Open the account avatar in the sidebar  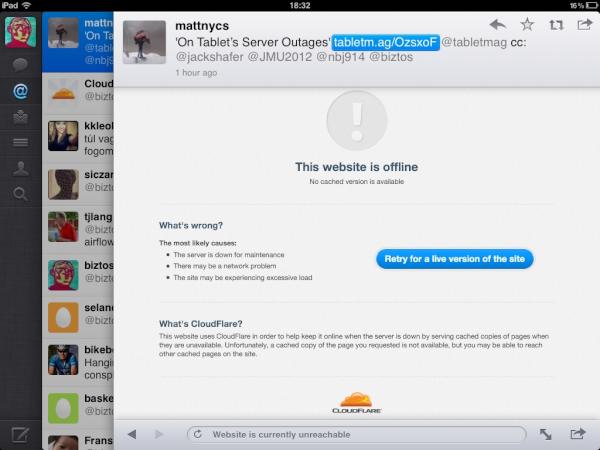[20, 33]
